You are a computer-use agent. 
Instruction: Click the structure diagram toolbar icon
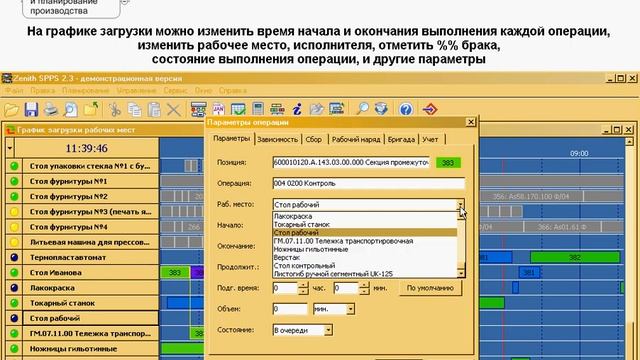pyautogui.click(x=278, y=109)
